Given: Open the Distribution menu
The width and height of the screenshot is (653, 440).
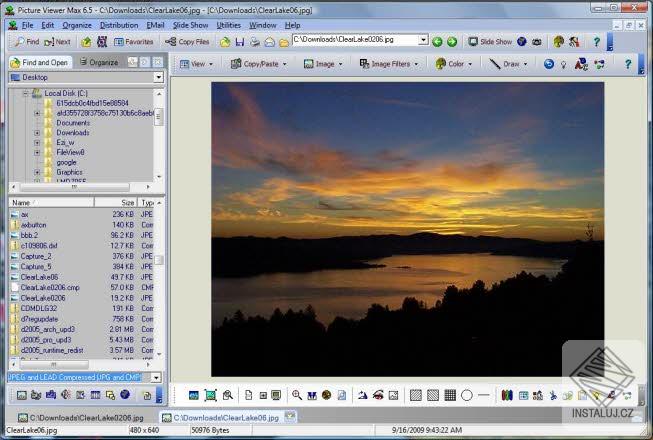Looking at the screenshot, I should coord(119,25).
